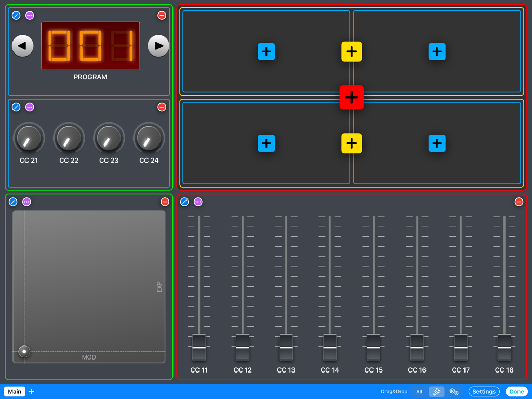Enable the All filter toggle near Drag&Drop
The height and width of the screenshot is (399, 532).
click(x=419, y=391)
